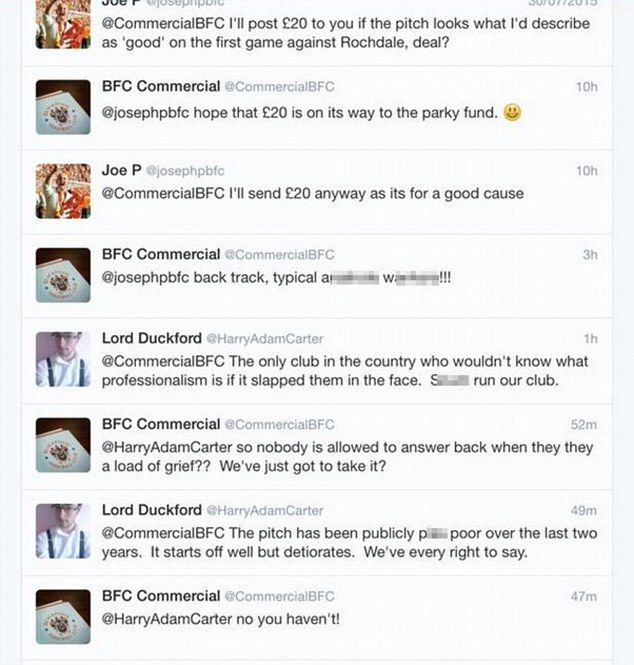Image resolution: width=634 pixels, height=665 pixels.
Task: Click @josephpbfc mention in the 'back track' tweet
Action: pos(150,278)
